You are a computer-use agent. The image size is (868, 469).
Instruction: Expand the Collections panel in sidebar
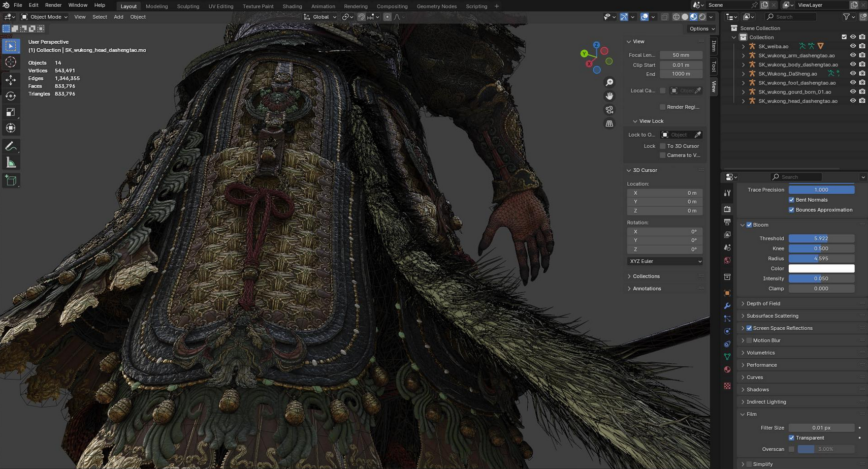click(x=646, y=276)
